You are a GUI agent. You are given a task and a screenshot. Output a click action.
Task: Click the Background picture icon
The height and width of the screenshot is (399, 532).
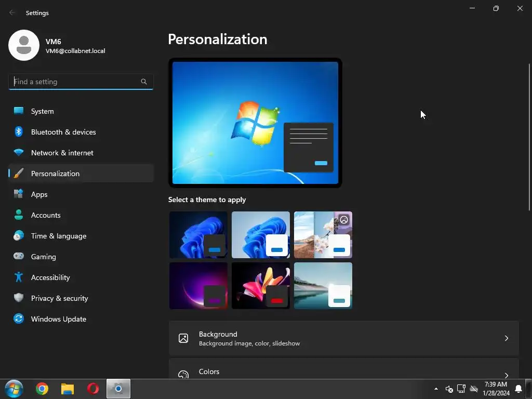pyautogui.click(x=183, y=338)
